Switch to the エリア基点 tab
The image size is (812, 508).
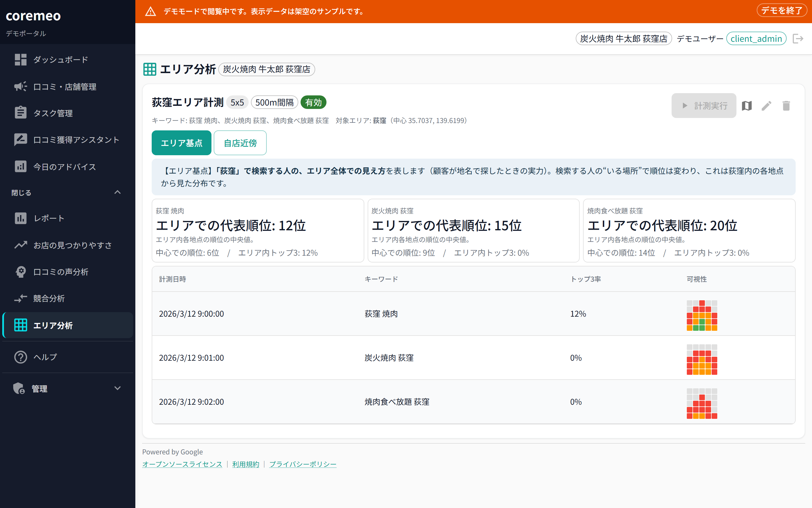click(x=182, y=143)
